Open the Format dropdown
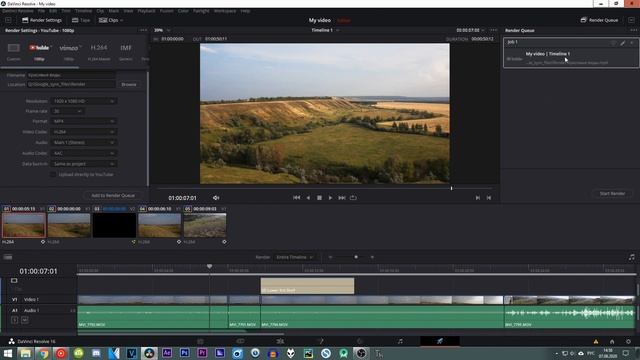The width and height of the screenshot is (640, 360). [84, 121]
